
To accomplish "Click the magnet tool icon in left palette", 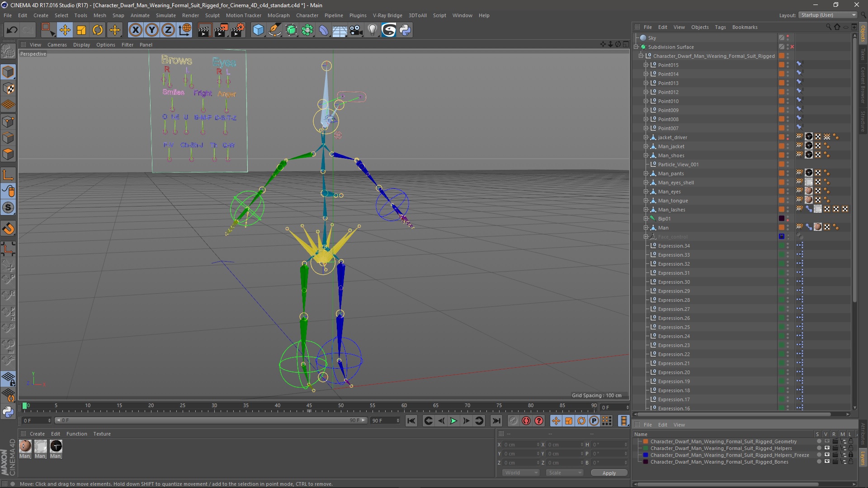I will coord(8,228).
